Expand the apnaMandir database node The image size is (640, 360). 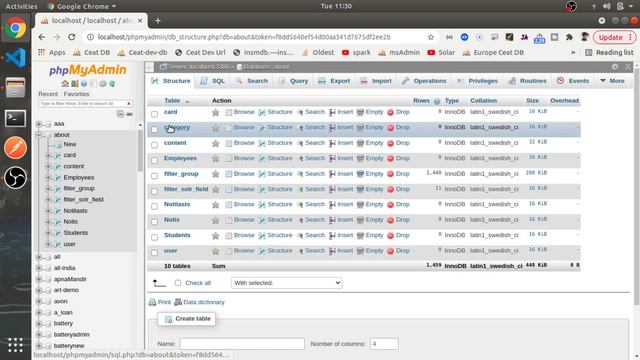pyautogui.click(x=39, y=280)
